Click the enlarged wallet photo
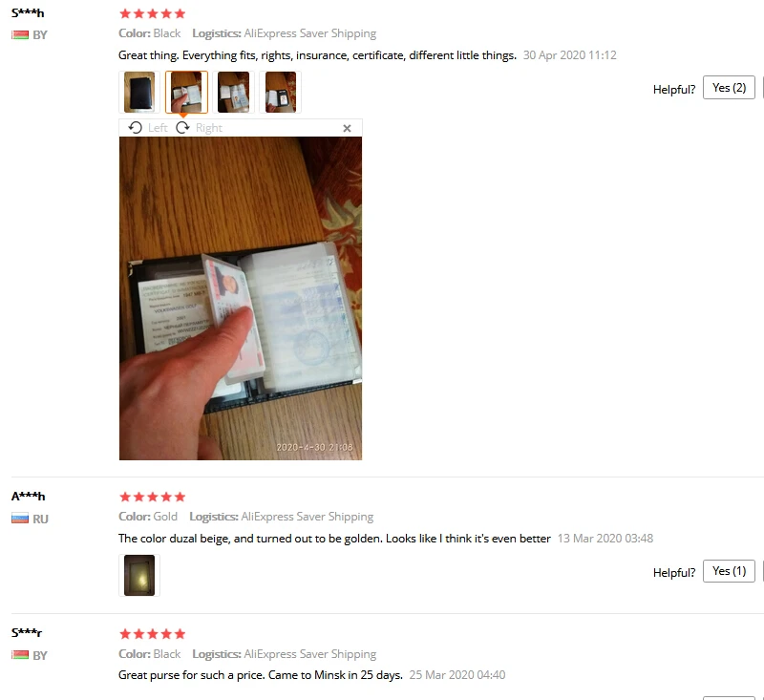 pos(241,298)
